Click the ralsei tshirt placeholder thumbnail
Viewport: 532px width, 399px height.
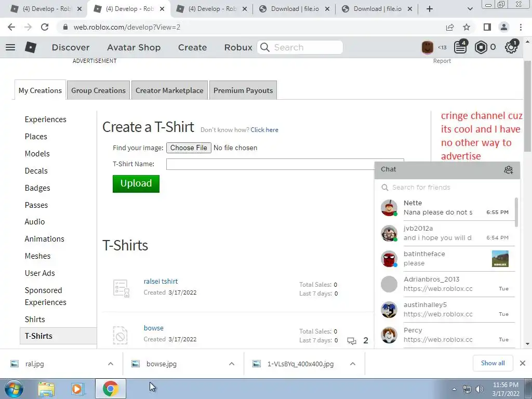tap(121, 288)
